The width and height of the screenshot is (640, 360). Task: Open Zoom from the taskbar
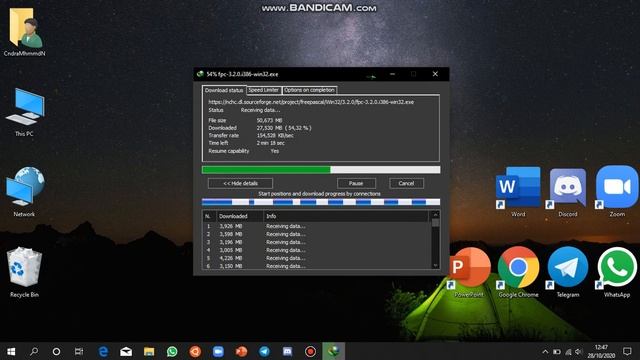218,351
